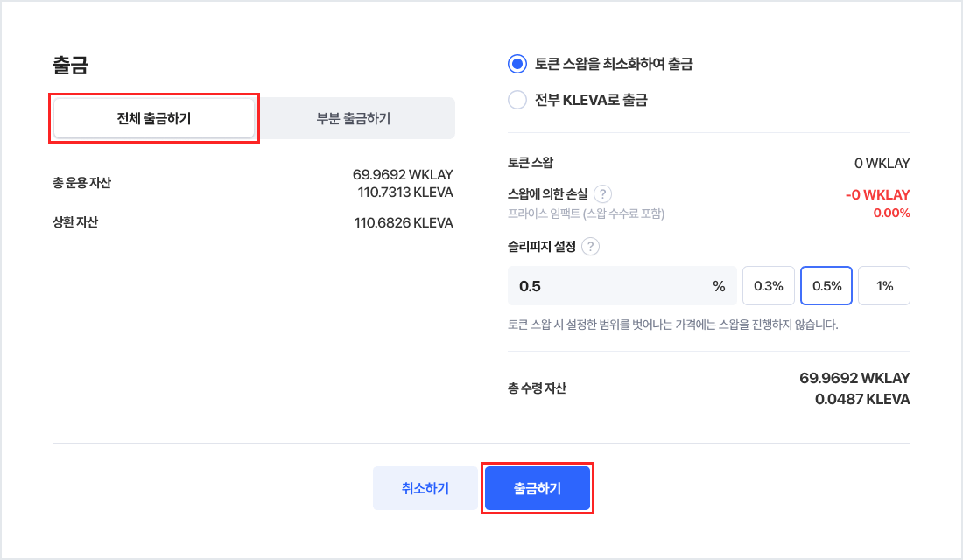Click the 총 운용 자산 label

coord(82,183)
